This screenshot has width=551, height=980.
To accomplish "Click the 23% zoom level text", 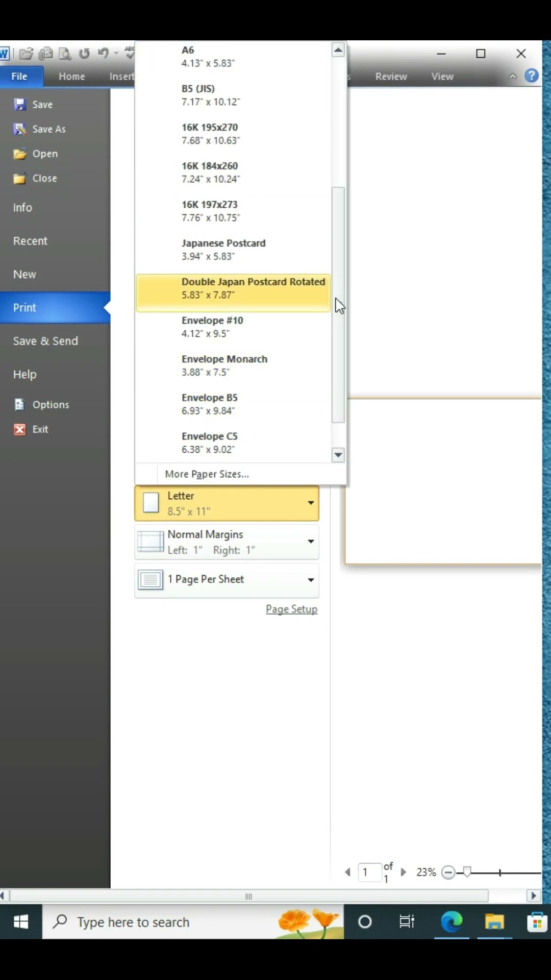I will 426,872.
